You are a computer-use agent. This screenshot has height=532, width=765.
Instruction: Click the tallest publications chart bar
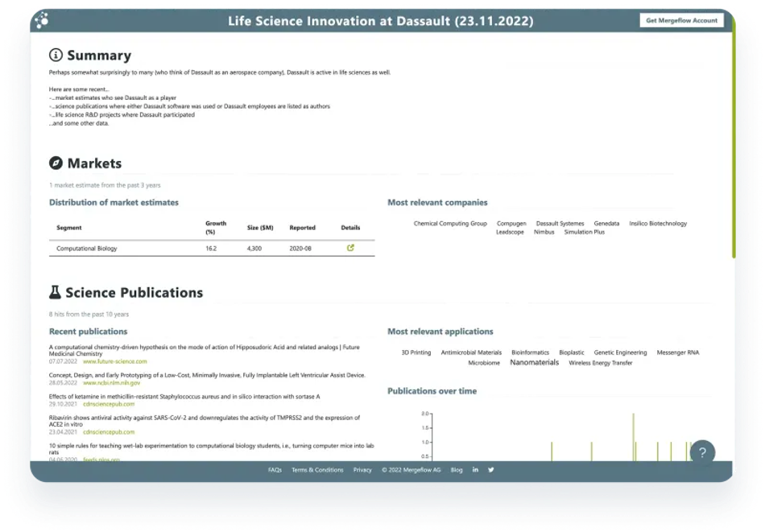click(x=633, y=437)
